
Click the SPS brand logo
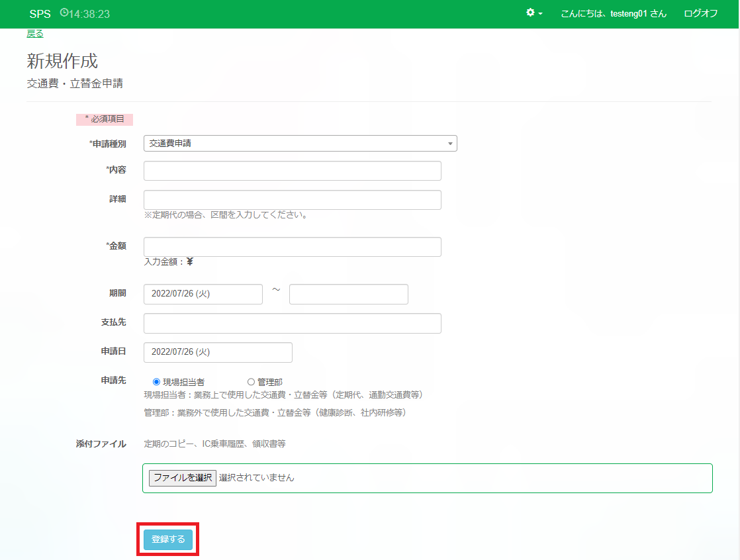click(40, 14)
